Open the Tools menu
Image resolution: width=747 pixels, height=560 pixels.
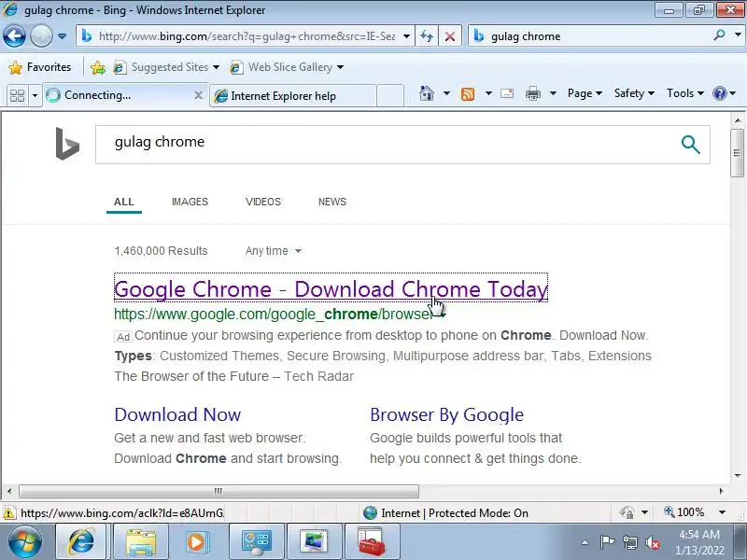click(x=685, y=93)
